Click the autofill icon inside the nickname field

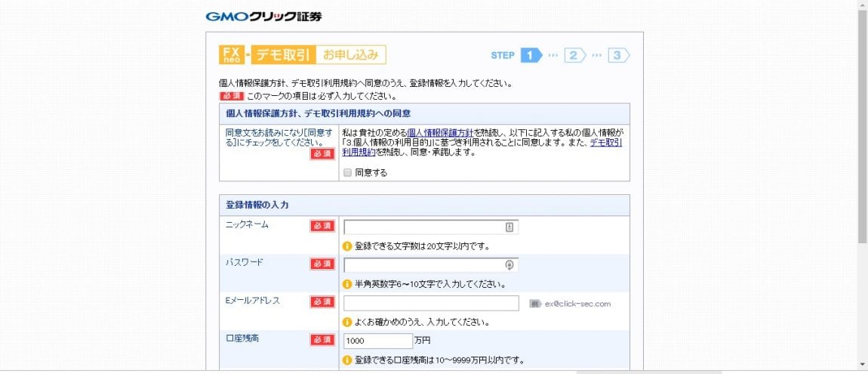tap(509, 227)
